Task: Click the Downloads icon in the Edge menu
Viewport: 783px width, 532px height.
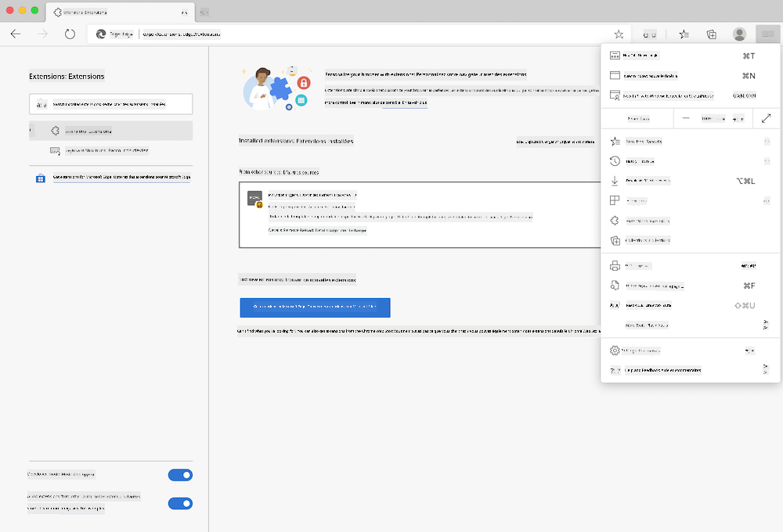Action: tap(616, 181)
